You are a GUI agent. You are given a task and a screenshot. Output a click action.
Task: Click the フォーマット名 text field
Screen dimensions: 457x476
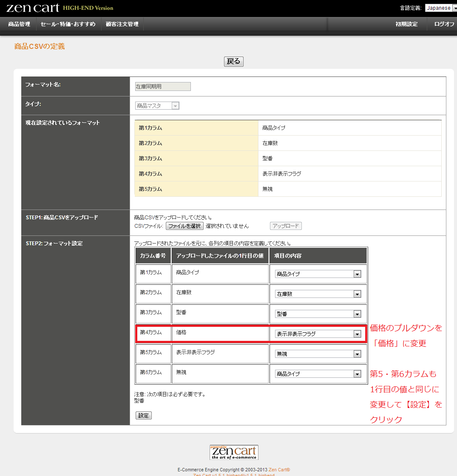pyautogui.click(x=163, y=87)
